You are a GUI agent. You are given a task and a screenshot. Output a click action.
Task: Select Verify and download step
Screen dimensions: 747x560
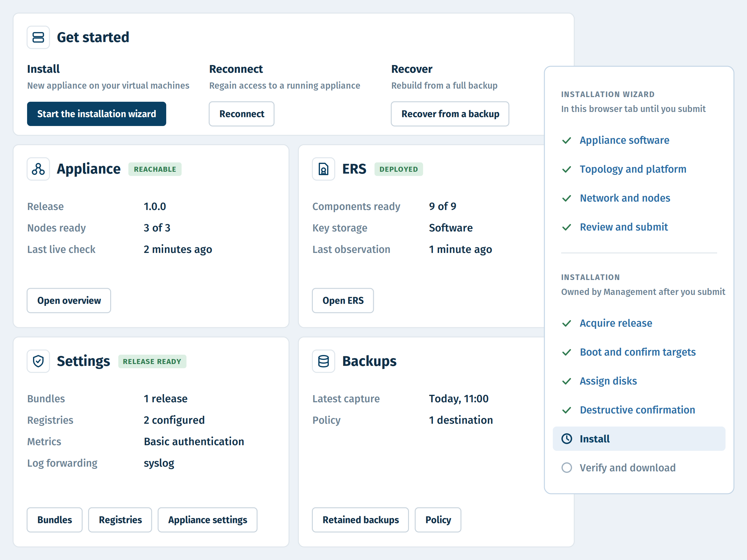pyautogui.click(x=627, y=468)
